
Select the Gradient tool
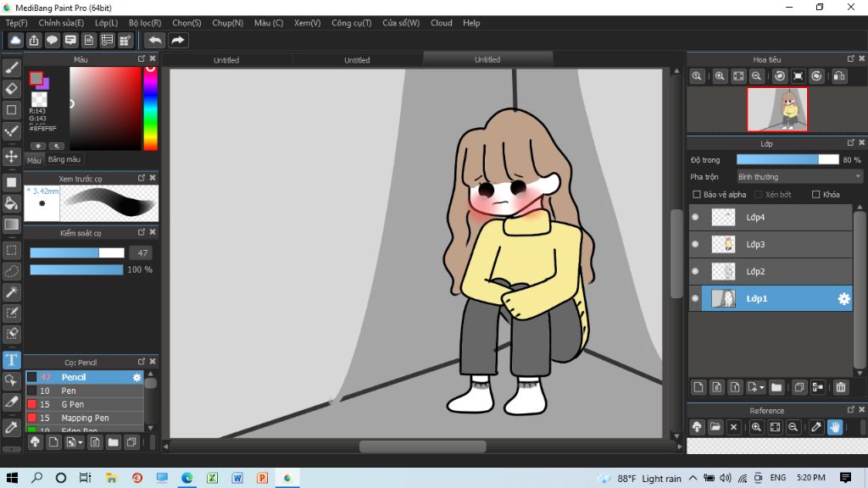pyautogui.click(x=12, y=224)
